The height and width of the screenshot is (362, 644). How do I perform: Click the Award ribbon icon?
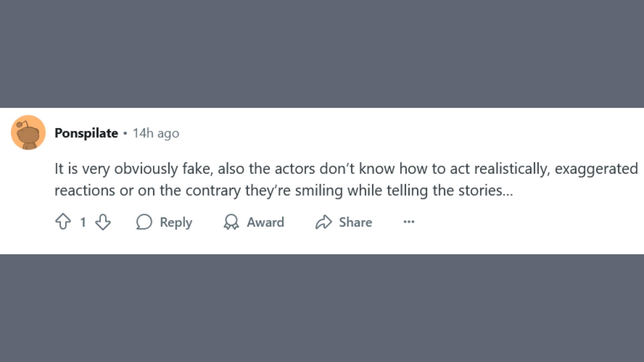click(231, 222)
